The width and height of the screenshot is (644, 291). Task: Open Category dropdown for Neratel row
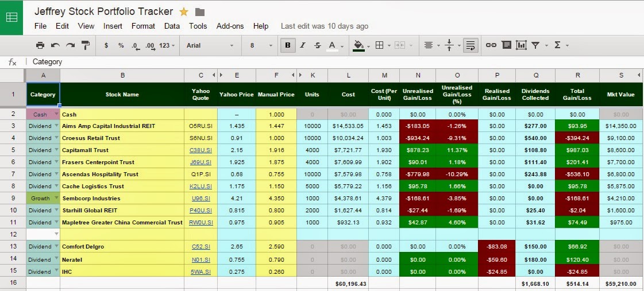(56, 259)
